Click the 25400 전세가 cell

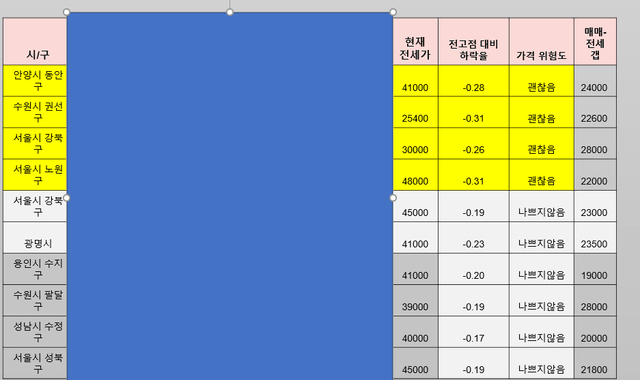pyautogui.click(x=416, y=112)
